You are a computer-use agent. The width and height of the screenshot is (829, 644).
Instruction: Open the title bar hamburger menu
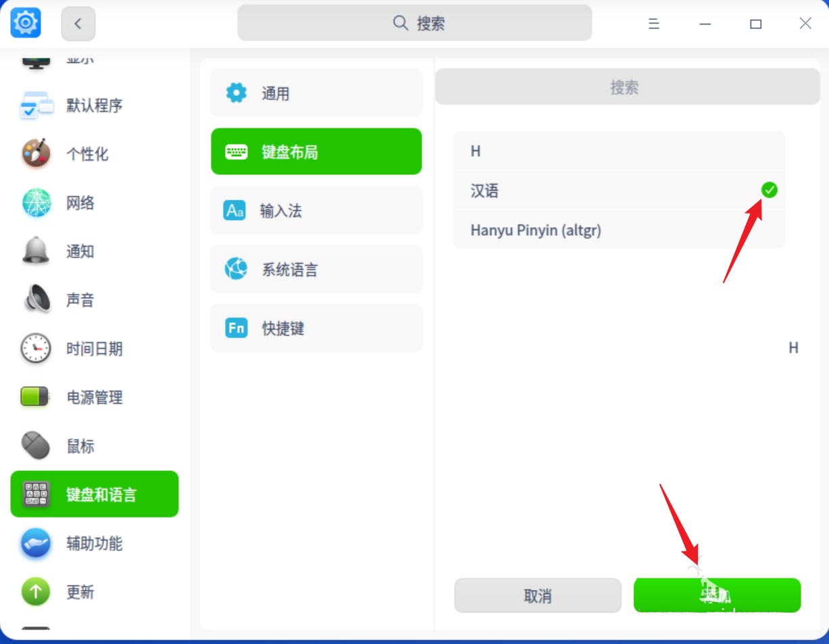(x=653, y=24)
